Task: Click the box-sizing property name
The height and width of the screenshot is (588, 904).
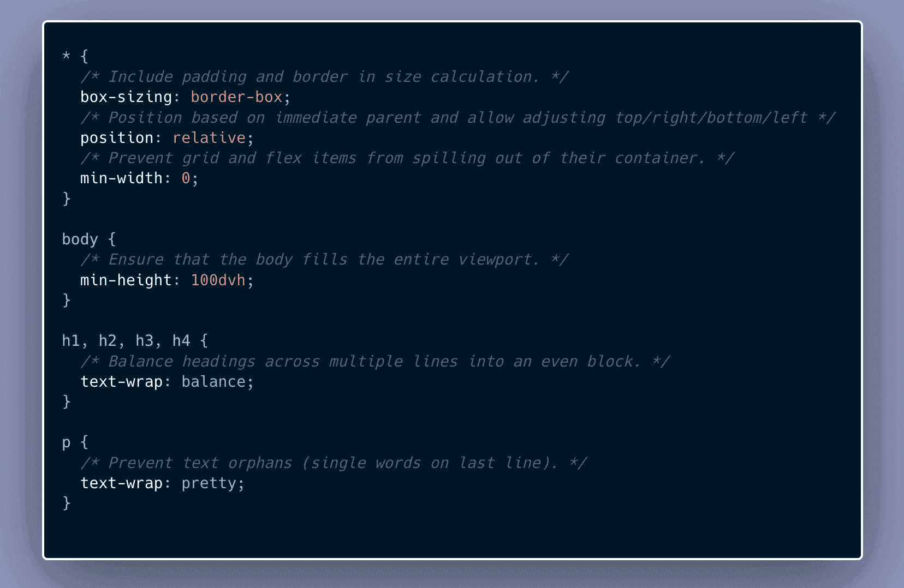Action: (x=126, y=97)
